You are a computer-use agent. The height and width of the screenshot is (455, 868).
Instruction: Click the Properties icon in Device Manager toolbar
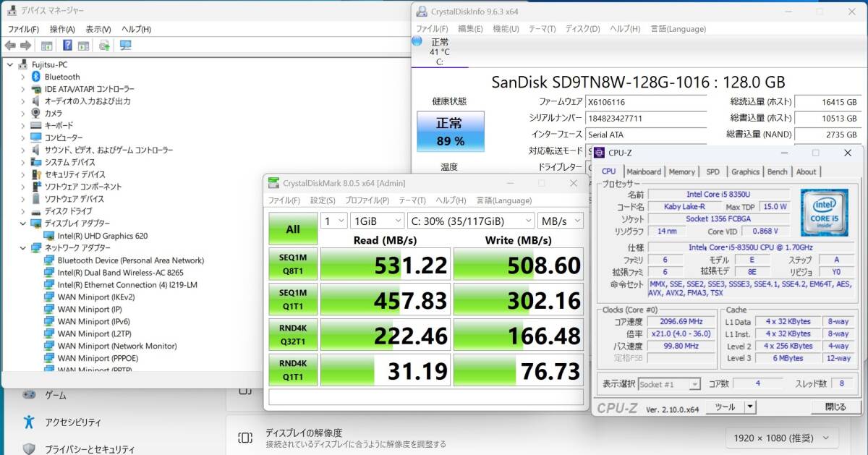click(46, 45)
